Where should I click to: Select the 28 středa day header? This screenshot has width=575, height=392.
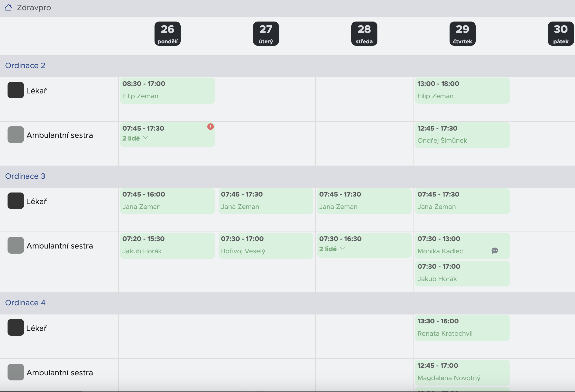click(x=364, y=34)
